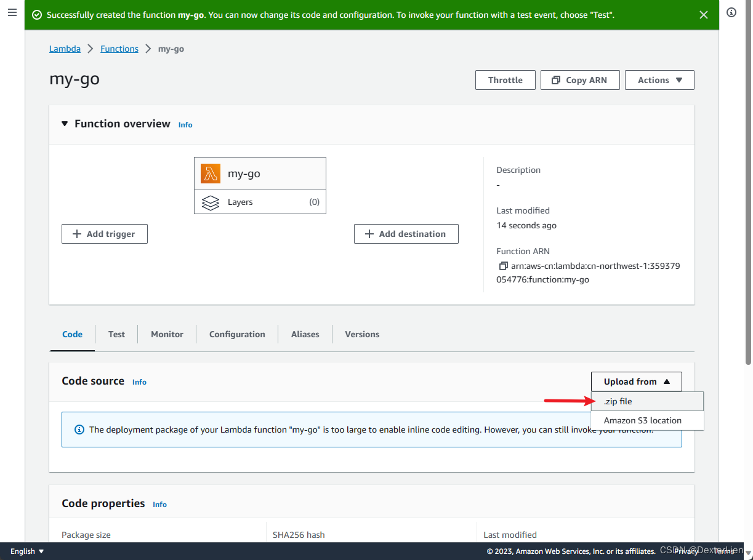Click the Description label
This screenshot has width=753, height=560.
coord(518,170)
